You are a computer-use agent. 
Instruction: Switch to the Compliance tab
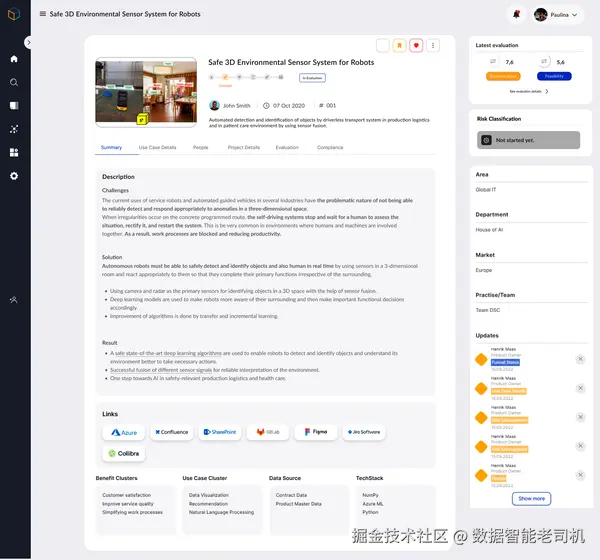click(x=330, y=147)
